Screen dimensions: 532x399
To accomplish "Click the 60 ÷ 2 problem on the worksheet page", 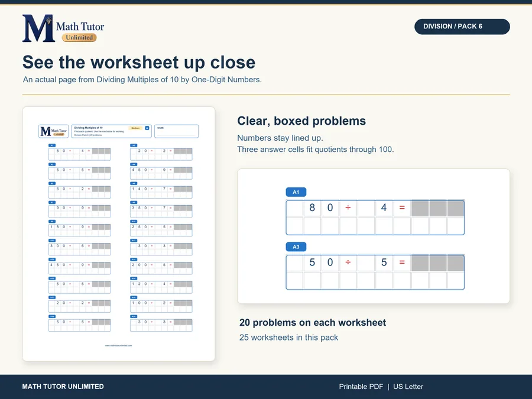I will click(79, 192).
